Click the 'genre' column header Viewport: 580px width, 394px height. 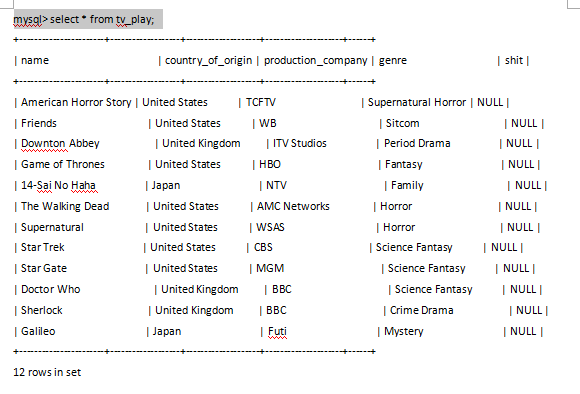(x=393, y=60)
